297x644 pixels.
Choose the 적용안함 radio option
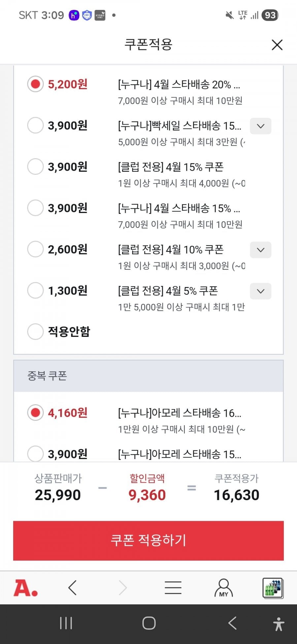pos(35,332)
